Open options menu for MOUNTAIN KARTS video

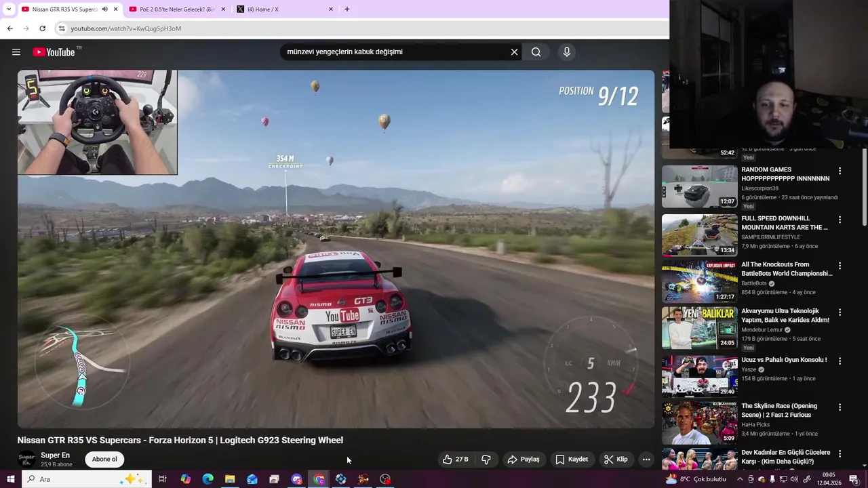(840, 220)
